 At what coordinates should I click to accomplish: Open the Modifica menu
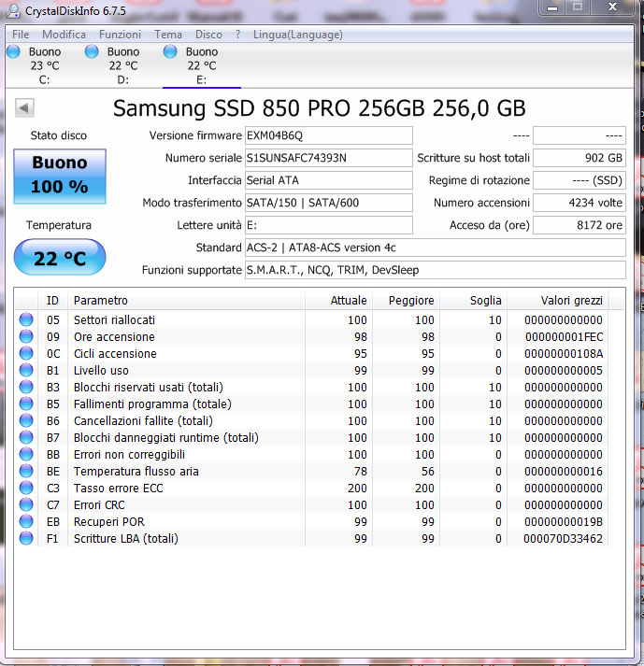(64, 35)
